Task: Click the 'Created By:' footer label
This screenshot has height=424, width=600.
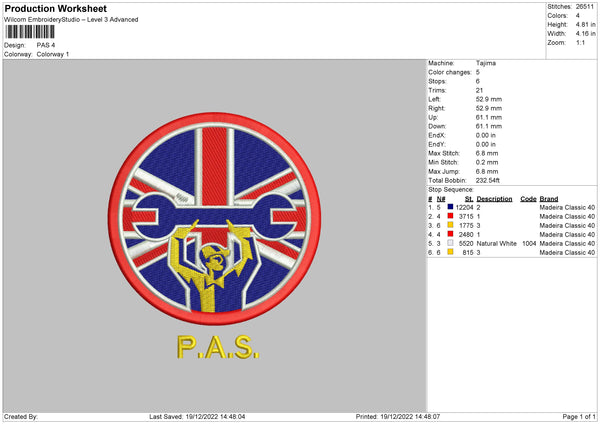Action: coord(21,417)
